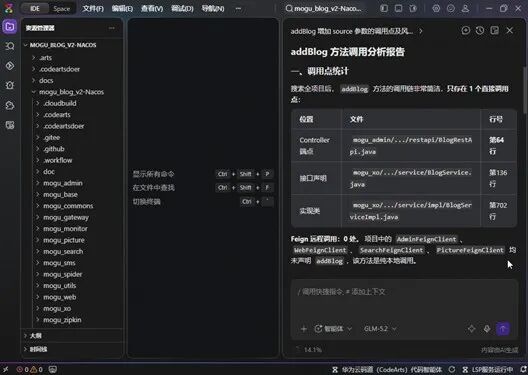Click the plus icon to add chat attachment
528x375 pixels.
(303, 329)
